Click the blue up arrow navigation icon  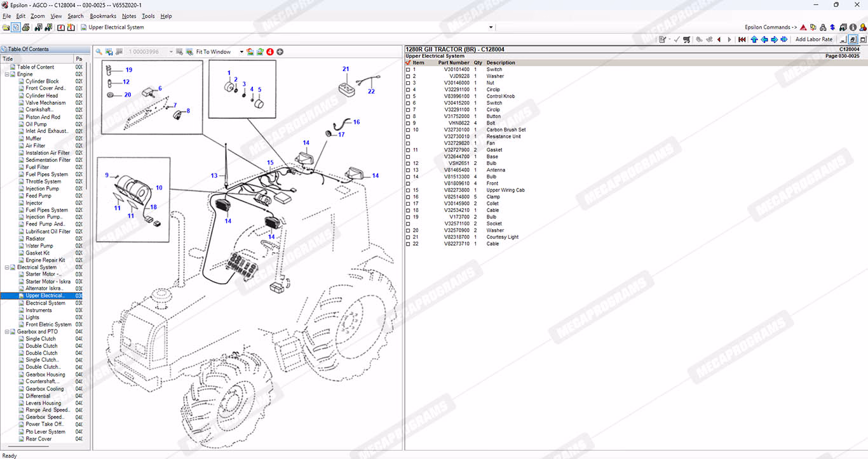pos(754,39)
